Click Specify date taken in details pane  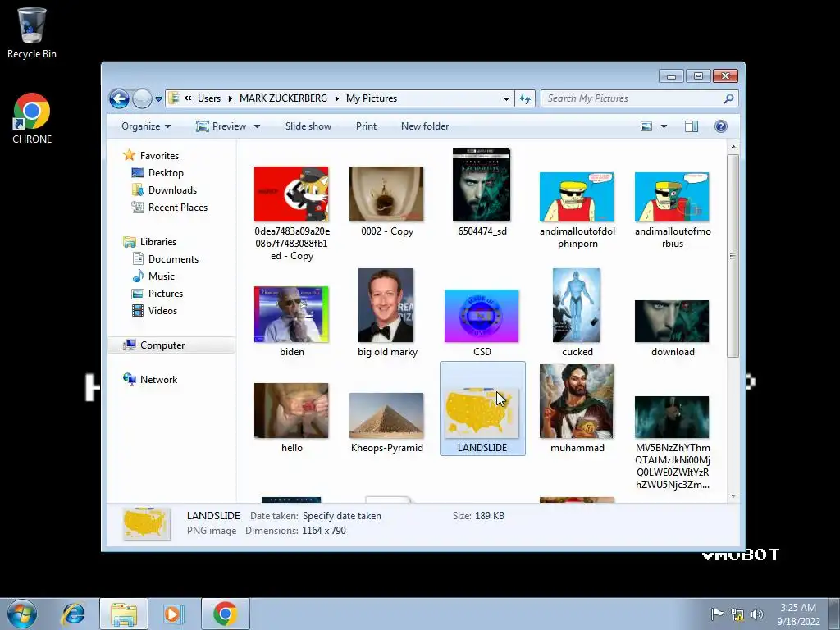coord(342,517)
